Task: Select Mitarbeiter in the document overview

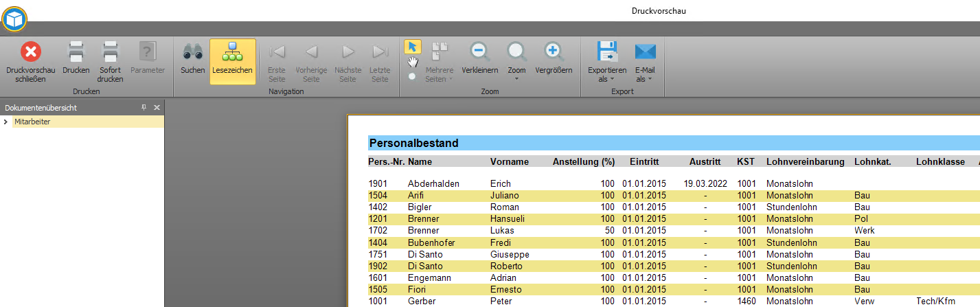Action: pyautogui.click(x=32, y=122)
